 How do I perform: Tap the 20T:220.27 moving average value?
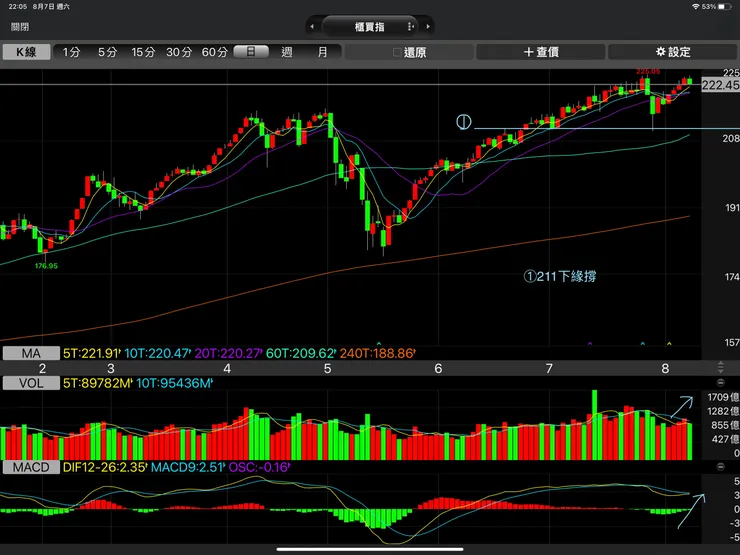point(228,353)
